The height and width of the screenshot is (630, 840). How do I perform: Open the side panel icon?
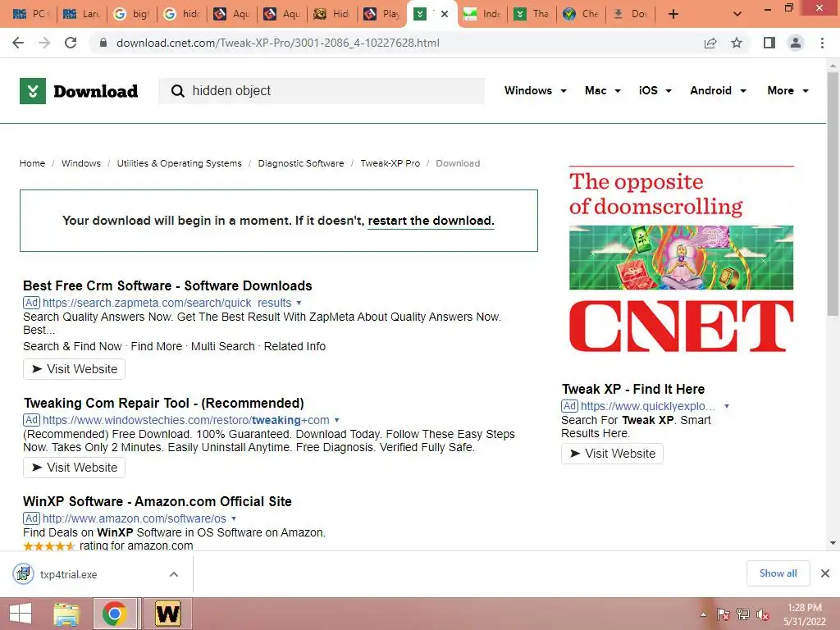[x=769, y=43]
